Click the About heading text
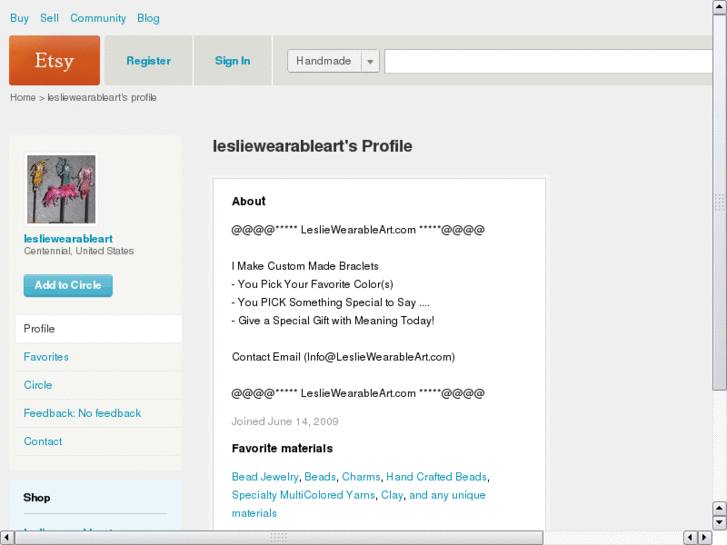Screen dimensions: 727x545 click(249, 201)
